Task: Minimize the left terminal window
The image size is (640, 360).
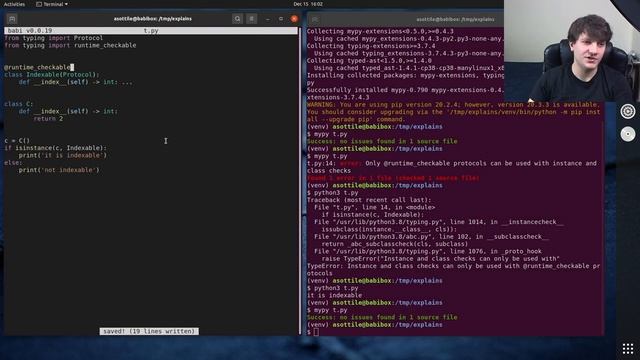Action: coord(267,19)
